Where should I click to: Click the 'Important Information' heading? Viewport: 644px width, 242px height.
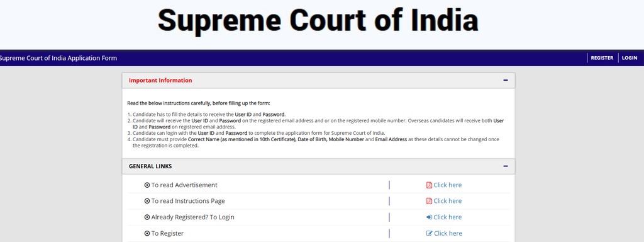(x=160, y=80)
